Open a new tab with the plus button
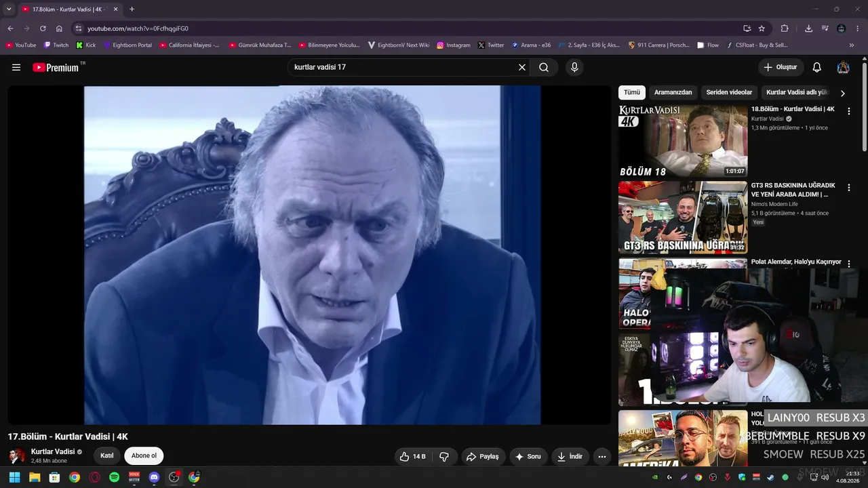Viewport: 868px width, 488px height. (132, 9)
